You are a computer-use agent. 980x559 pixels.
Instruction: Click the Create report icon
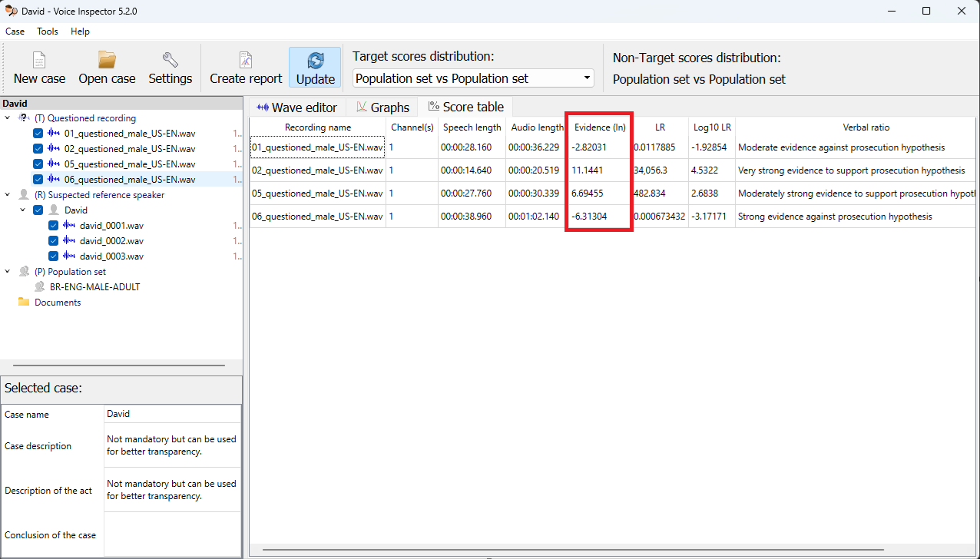[246, 60]
